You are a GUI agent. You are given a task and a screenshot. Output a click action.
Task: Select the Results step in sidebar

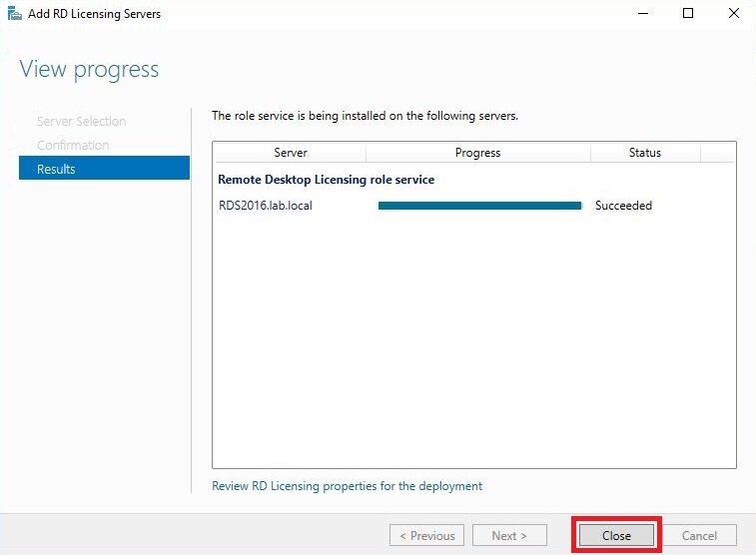[104, 168]
